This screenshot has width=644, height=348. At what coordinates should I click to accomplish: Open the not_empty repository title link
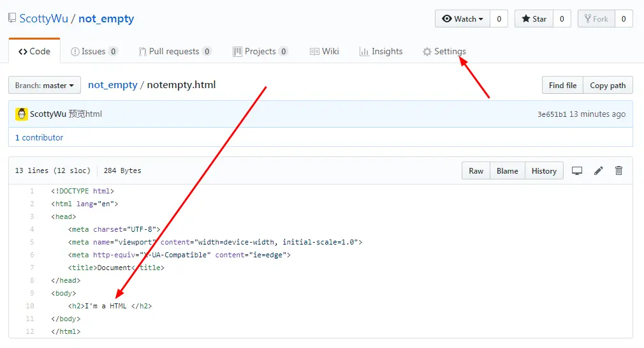[x=106, y=19]
